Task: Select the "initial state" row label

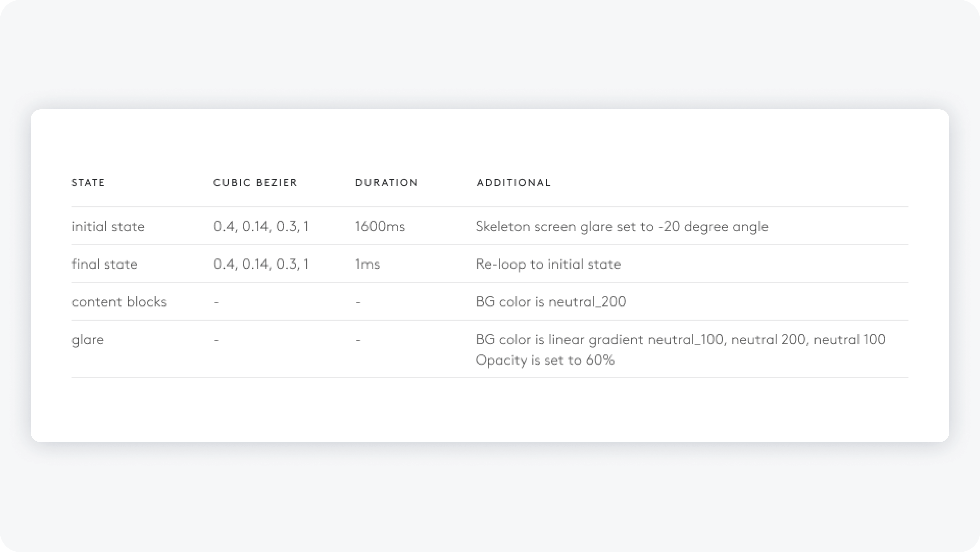Action: [x=108, y=226]
